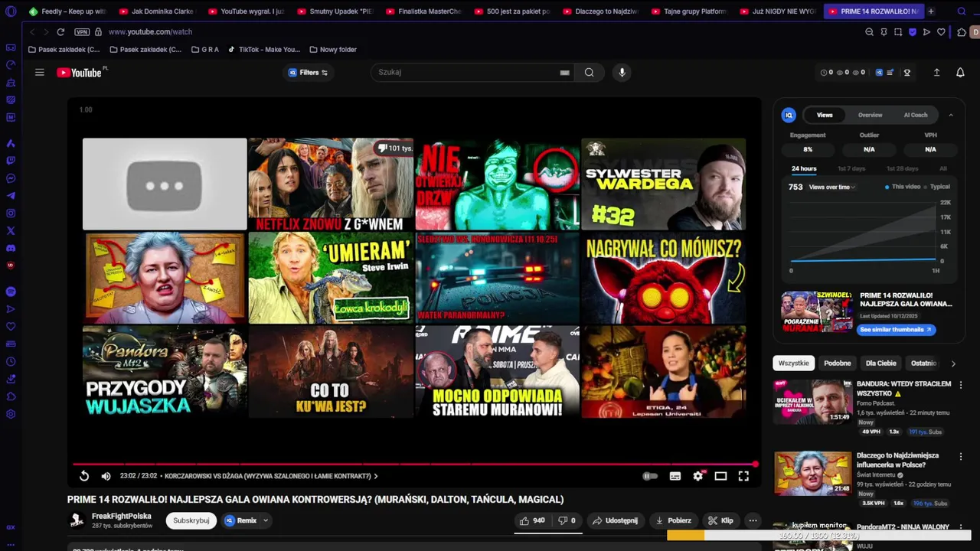Image resolution: width=980 pixels, height=551 pixels.
Task: Click the Subskrybuj button
Action: point(191,520)
